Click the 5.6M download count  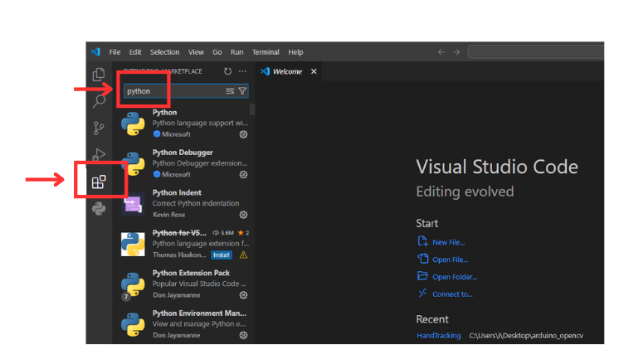click(223, 233)
